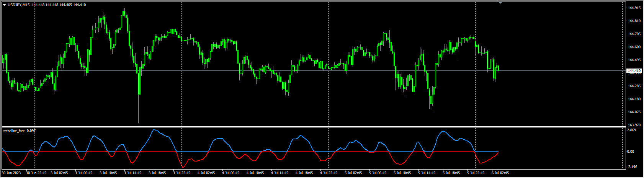This screenshot has width=644, height=178.
Task: Click the 3 Jul 14:45 time label
Action: coord(132,173)
